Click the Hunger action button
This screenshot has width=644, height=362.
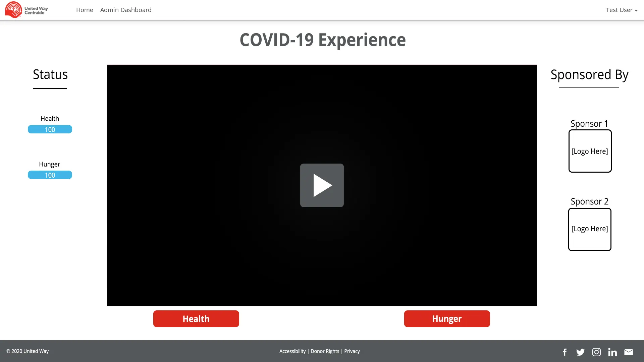click(x=447, y=319)
